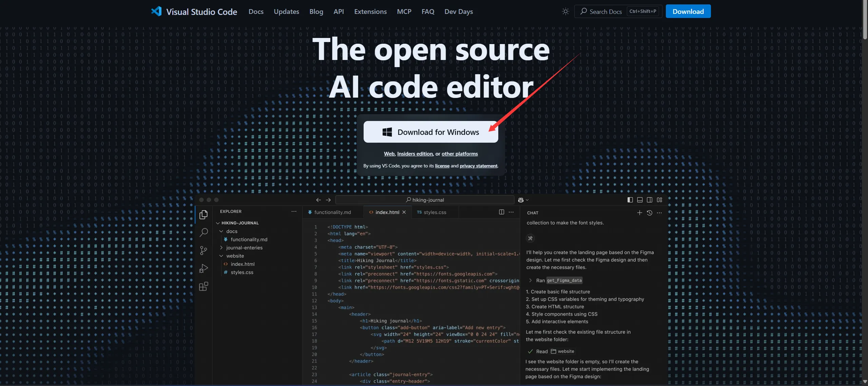The height and width of the screenshot is (386, 868).
Task: Click the Read website checkmark icon
Action: click(530, 351)
